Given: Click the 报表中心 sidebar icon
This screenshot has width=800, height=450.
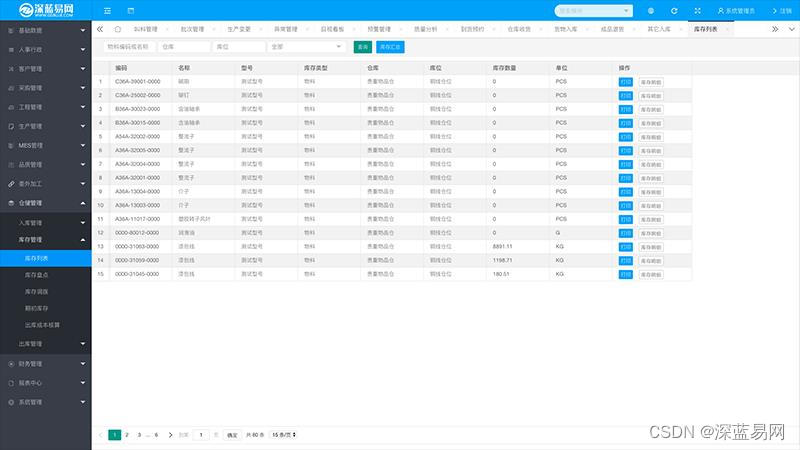Looking at the screenshot, I should coord(11,383).
